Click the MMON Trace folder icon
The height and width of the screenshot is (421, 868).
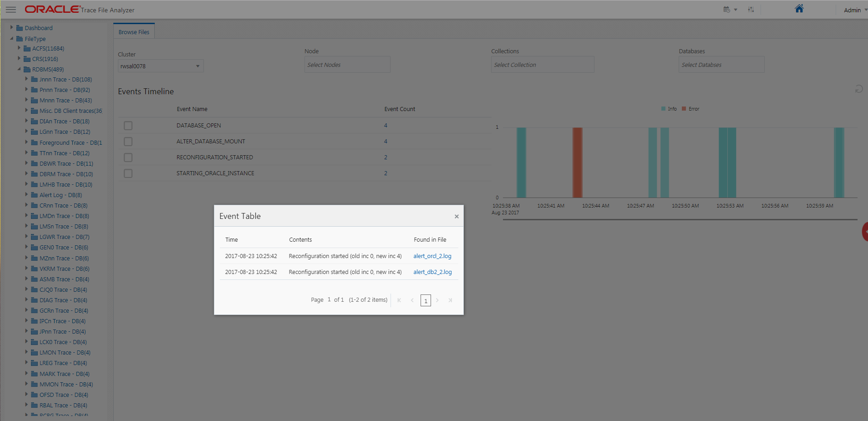click(34, 384)
